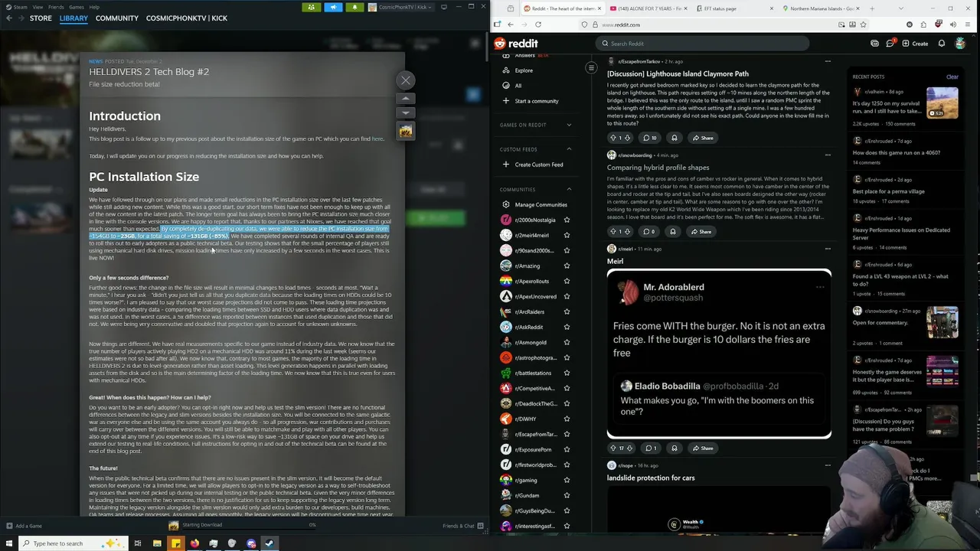Click 'Create Custom Feed' in sidebar
980x551 pixels.
pos(533,165)
